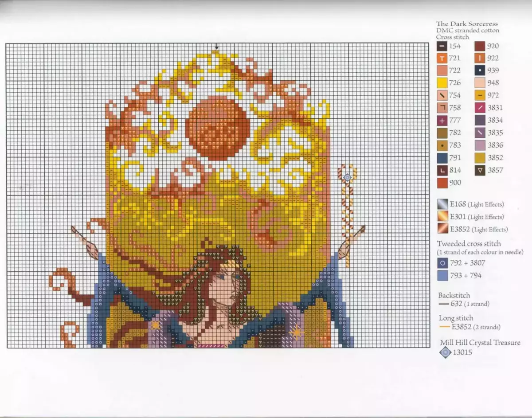Select the E168 Light Effects swatch

(x=442, y=204)
